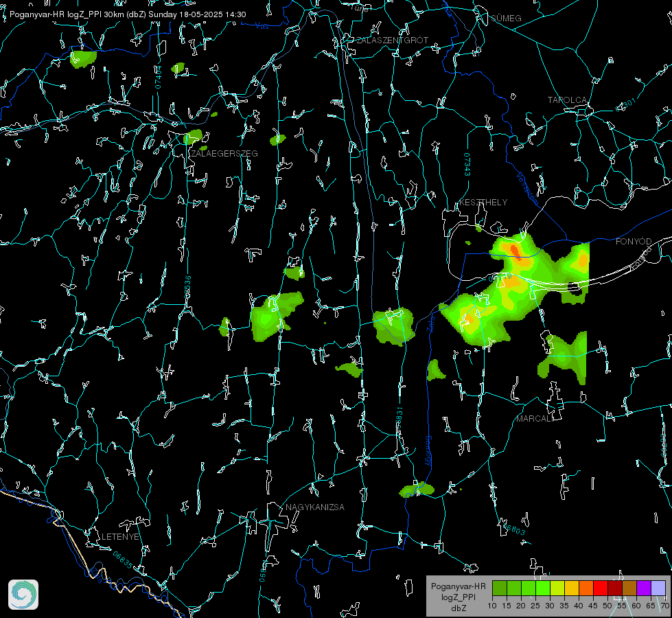The height and width of the screenshot is (618, 672).
Task: Click the road number 07404 label
Action: pyautogui.click(x=158, y=78)
